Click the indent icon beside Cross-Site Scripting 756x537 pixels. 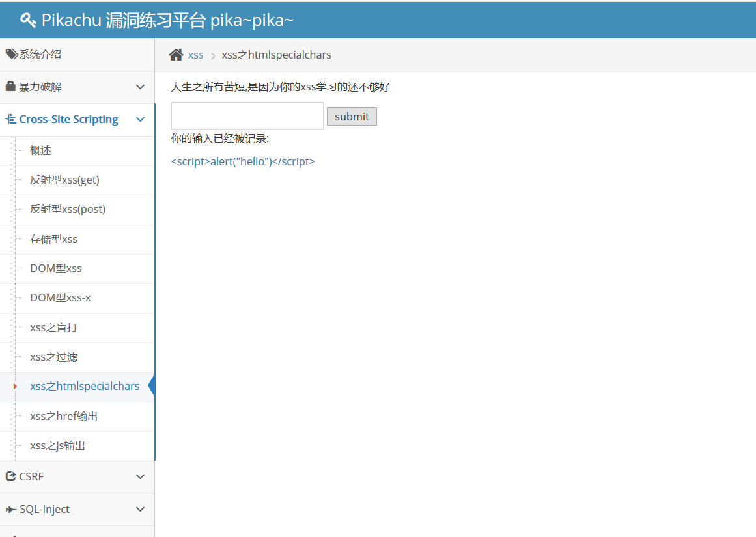10,118
